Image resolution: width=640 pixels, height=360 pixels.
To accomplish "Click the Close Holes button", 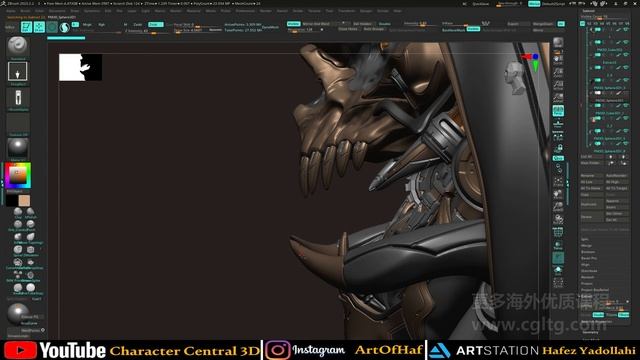I will point(348,29).
